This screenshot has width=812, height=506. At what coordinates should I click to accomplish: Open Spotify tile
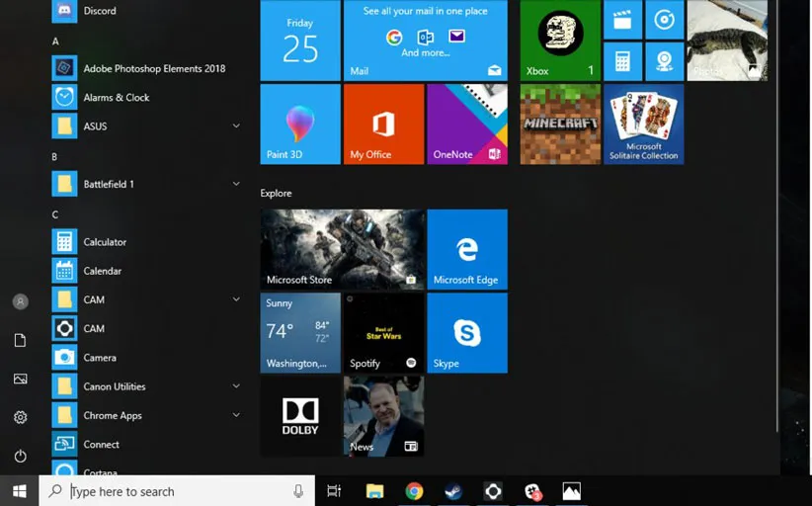(x=384, y=333)
